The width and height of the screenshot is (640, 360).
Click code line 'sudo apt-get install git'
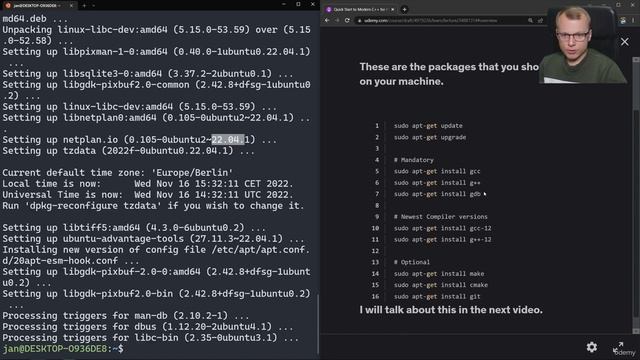point(437,296)
